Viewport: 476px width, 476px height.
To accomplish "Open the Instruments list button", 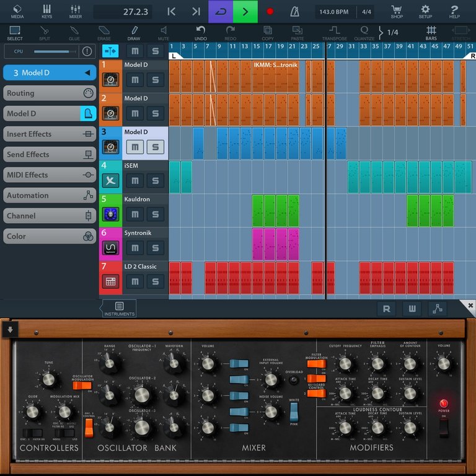I will (x=119, y=309).
